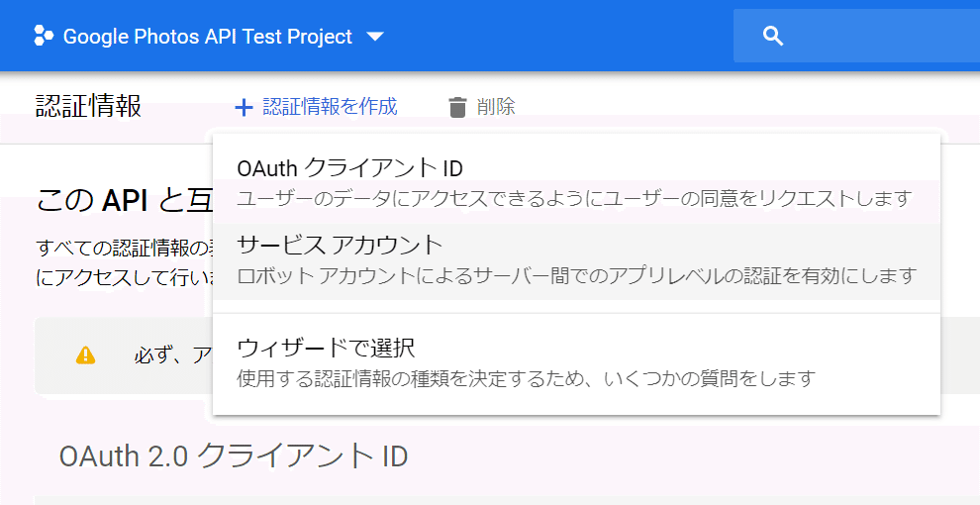Click the 認証情報を作成 button
The width and height of the screenshot is (980, 505).
(x=316, y=107)
